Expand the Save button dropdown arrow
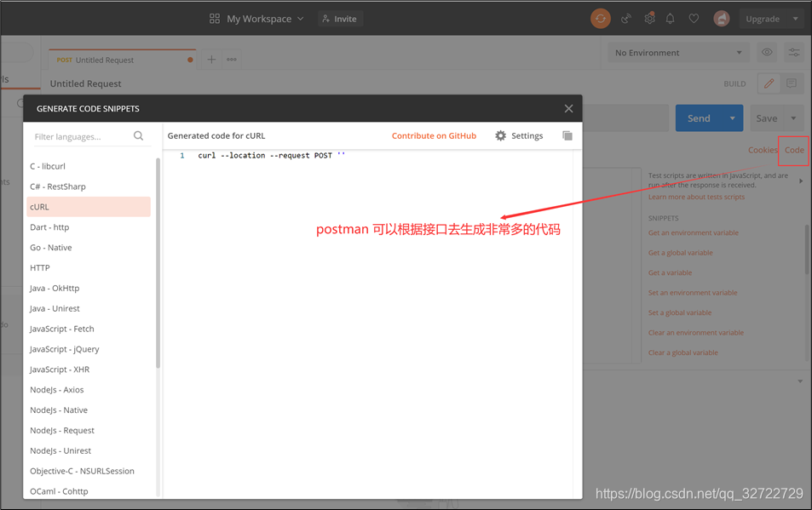 [793, 118]
